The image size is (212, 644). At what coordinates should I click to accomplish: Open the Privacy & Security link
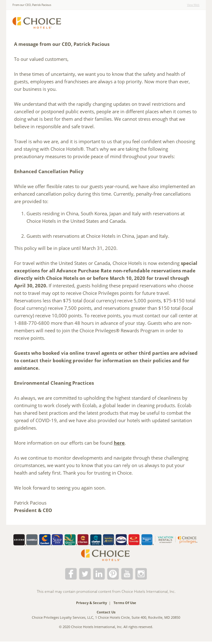(x=91, y=603)
